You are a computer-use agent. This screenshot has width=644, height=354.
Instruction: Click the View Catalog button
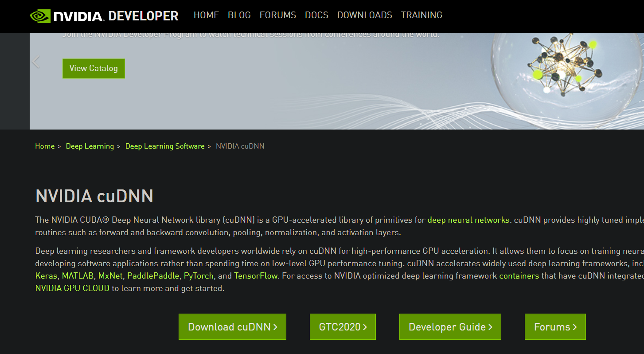(94, 68)
